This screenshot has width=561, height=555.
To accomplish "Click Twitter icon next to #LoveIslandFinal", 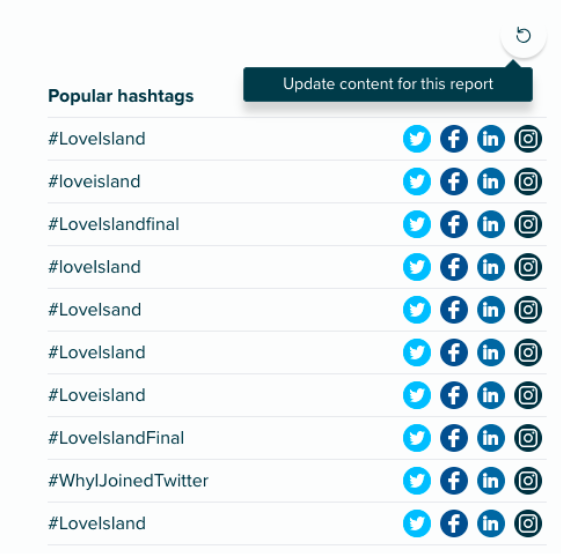I will click(x=417, y=438).
